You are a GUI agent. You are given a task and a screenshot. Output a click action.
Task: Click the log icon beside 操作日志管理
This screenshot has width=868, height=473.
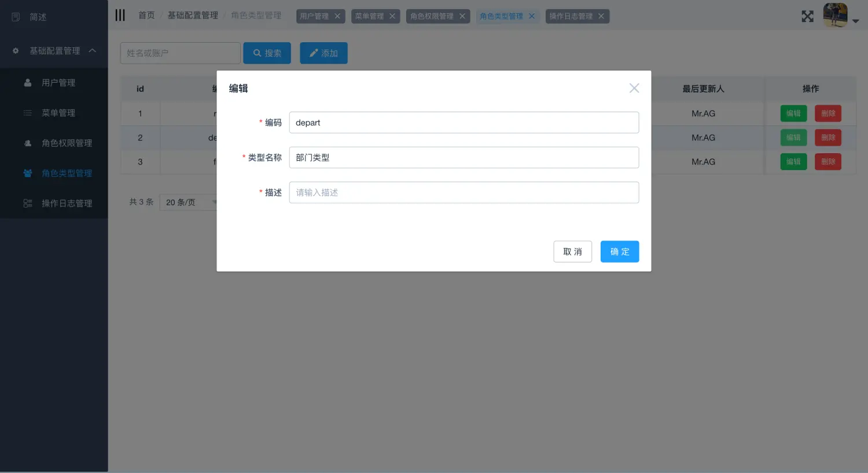[27, 203]
